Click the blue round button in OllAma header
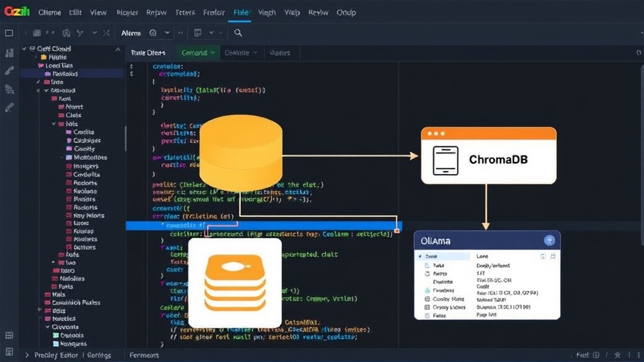 [x=549, y=241]
